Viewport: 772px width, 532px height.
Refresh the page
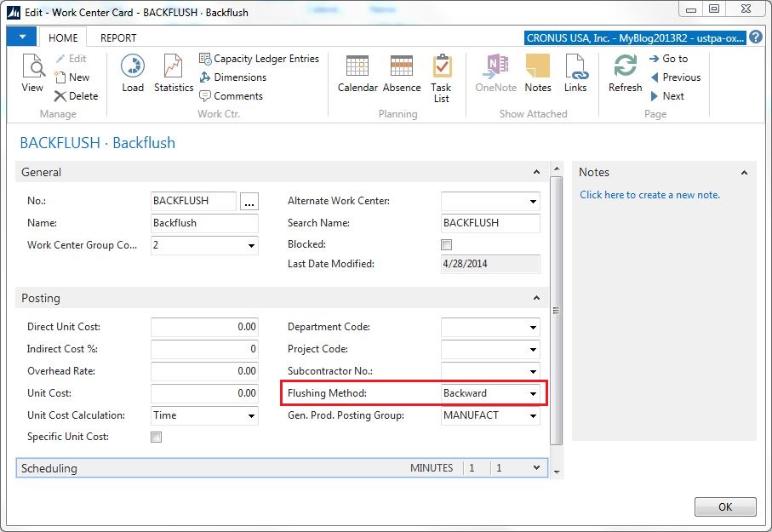626,73
